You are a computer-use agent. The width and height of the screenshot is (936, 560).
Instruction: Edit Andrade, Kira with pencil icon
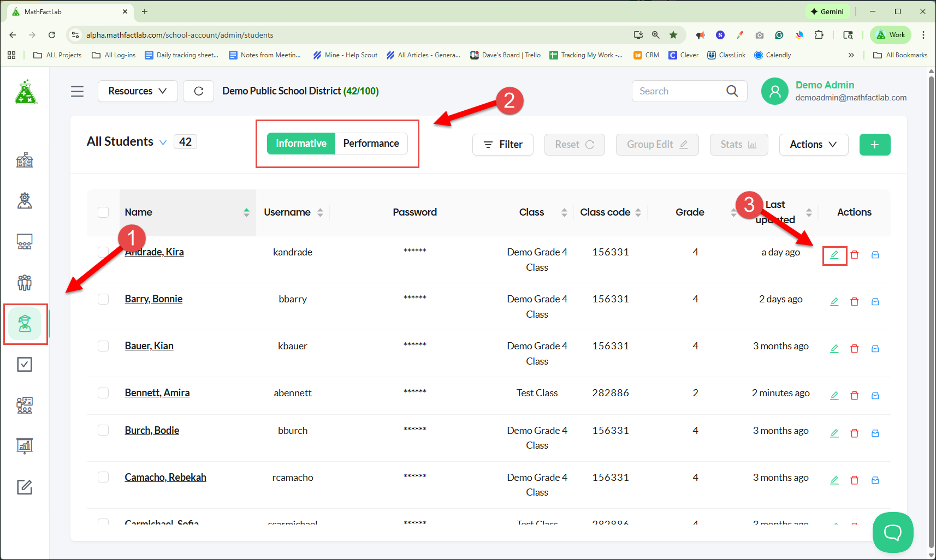tap(834, 255)
